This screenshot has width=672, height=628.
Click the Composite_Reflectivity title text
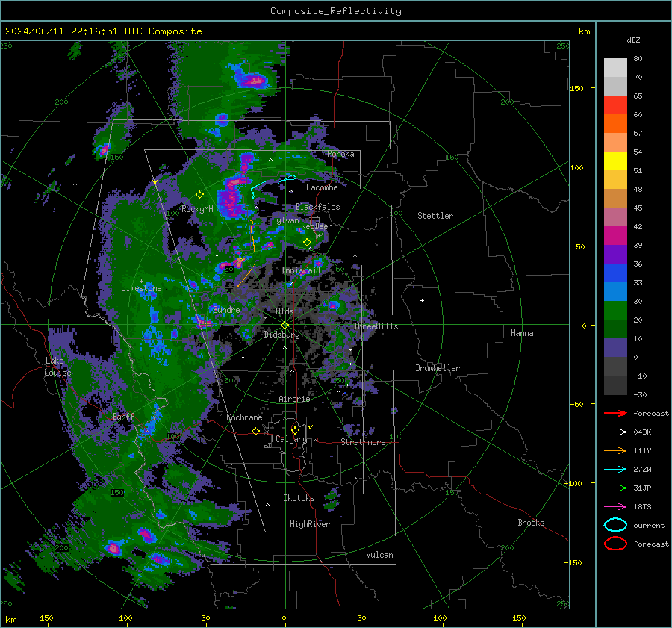(x=336, y=11)
